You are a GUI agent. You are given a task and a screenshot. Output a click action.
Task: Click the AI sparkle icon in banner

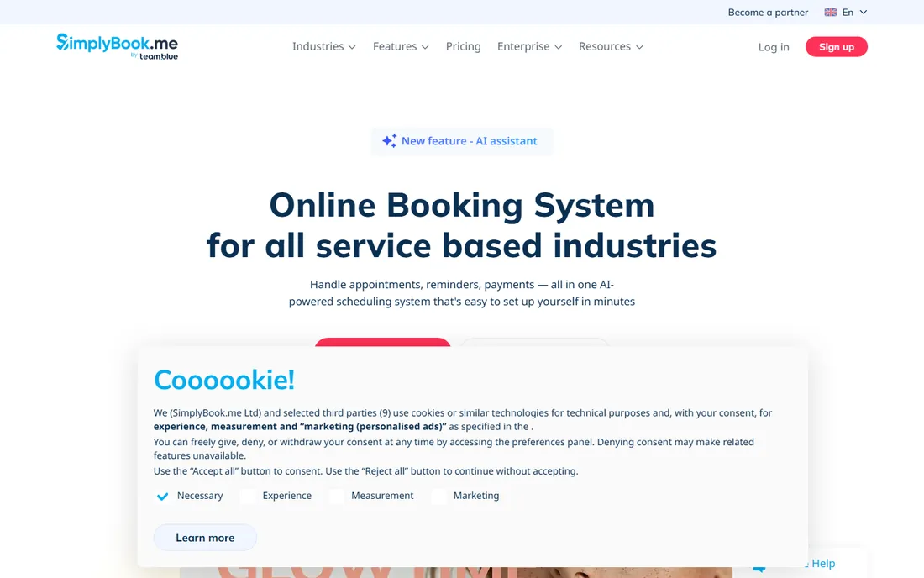[x=389, y=141]
